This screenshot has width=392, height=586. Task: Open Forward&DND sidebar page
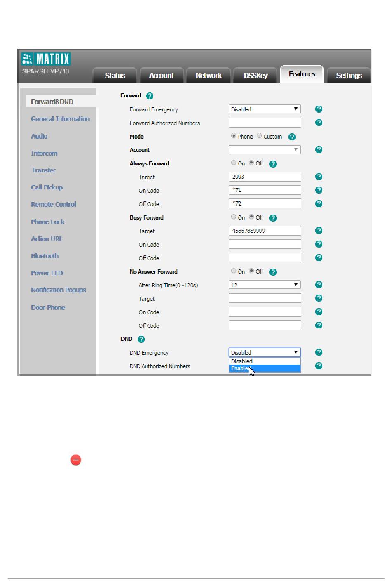(x=61, y=102)
